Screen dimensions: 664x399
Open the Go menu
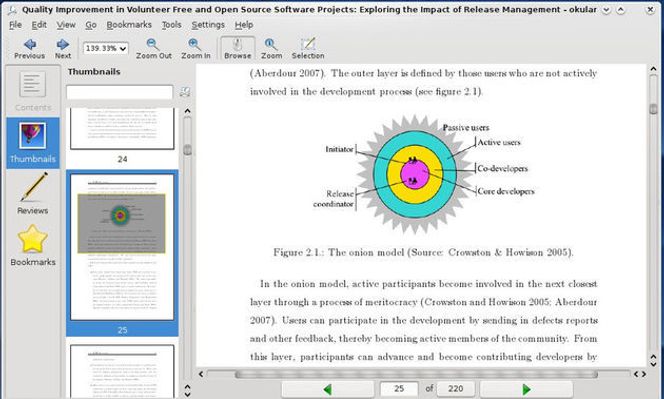(x=91, y=25)
